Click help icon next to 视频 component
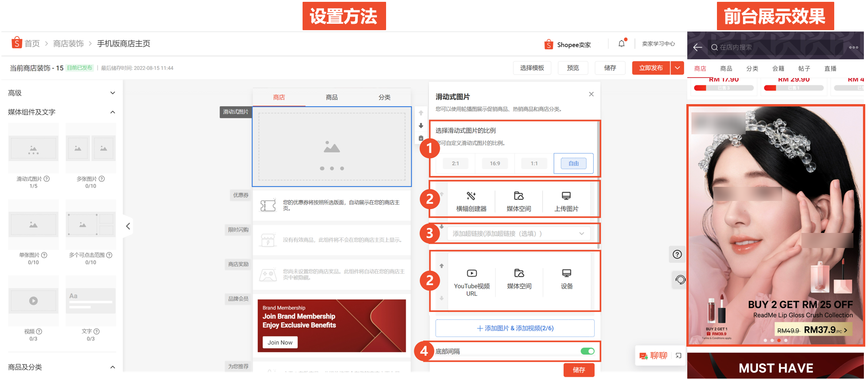This screenshot has height=380, width=868. [39, 332]
